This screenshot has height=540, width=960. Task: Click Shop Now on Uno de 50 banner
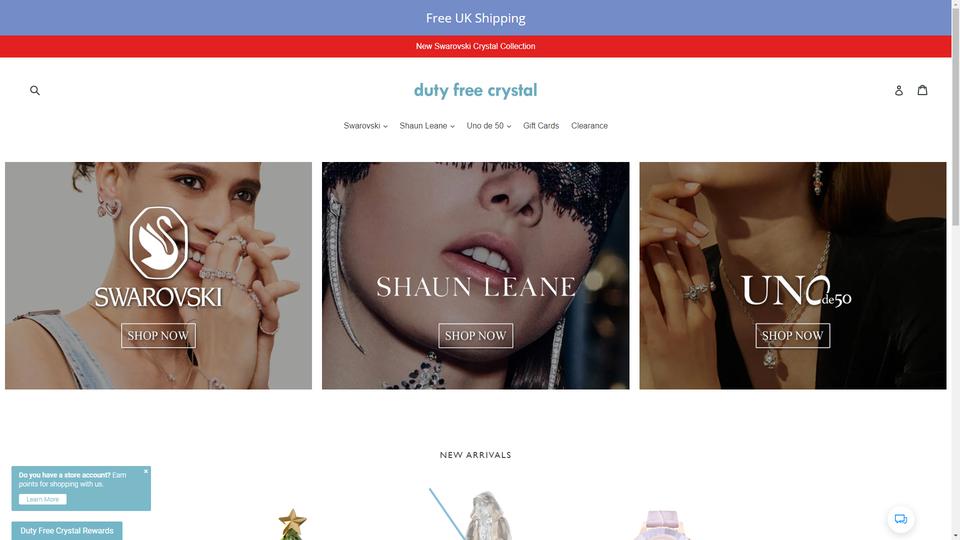point(793,336)
